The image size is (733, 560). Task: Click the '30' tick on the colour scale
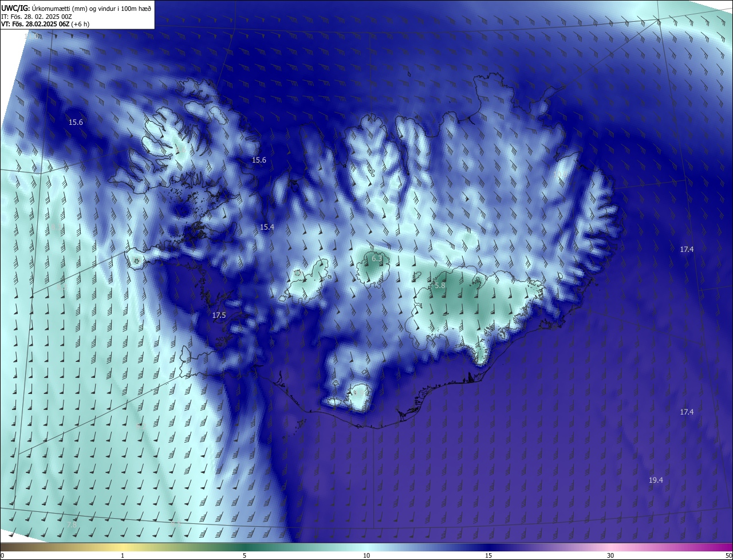(x=610, y=556)
